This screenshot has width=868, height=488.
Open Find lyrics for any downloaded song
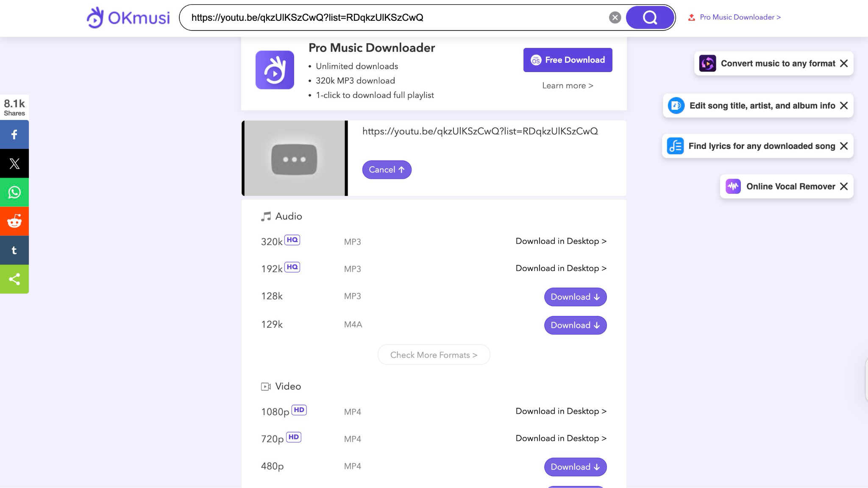pyautogui.click(x=762, y=146)
